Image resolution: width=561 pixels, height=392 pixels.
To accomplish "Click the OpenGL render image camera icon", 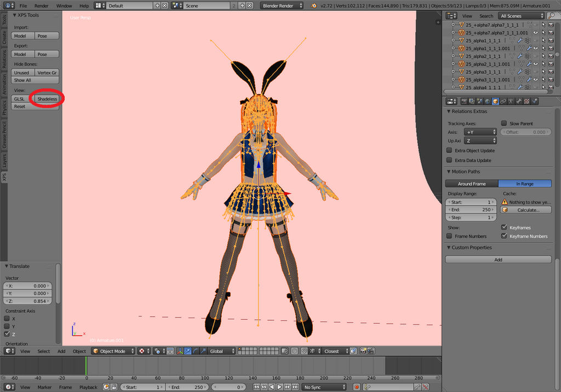I will 363,351.
